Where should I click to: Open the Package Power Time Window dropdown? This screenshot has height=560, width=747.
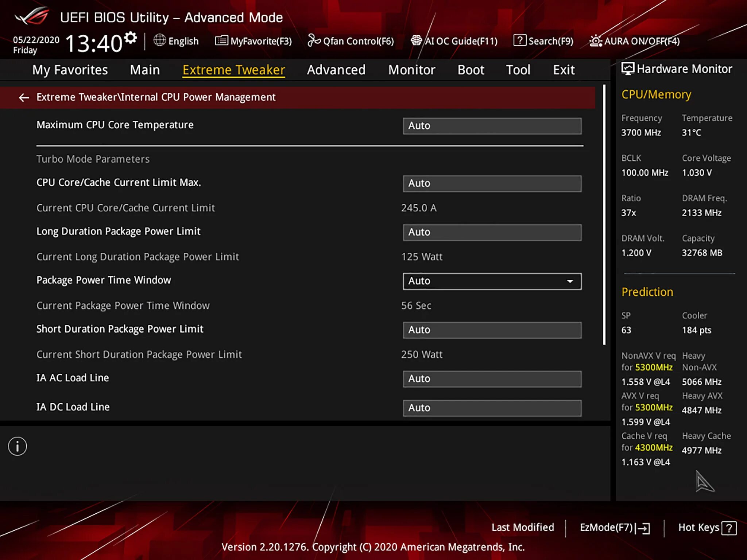tap(492, 281)
